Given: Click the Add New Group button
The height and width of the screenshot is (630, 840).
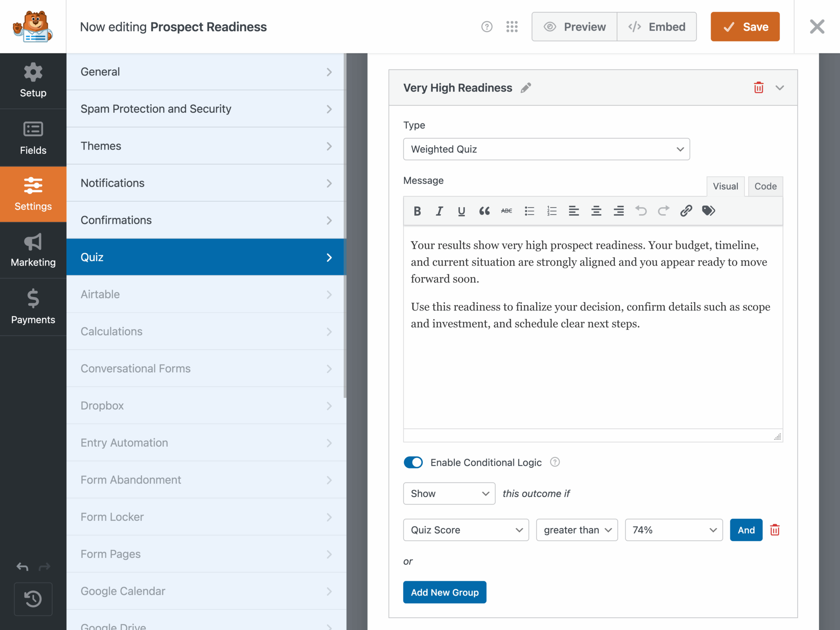Looking at the screenshot, I should pos(445,592).
